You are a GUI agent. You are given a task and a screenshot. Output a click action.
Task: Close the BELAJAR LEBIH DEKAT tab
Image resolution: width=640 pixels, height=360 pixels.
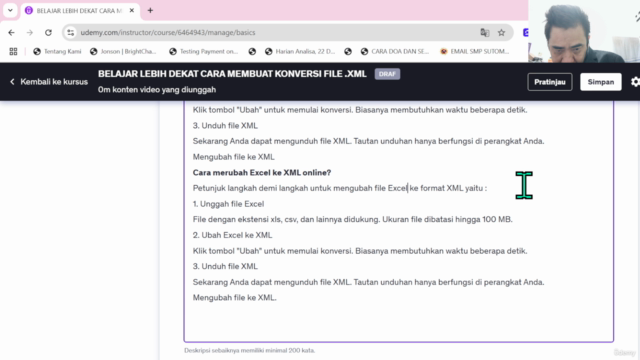pyautogui.click(x=131, y=11)
